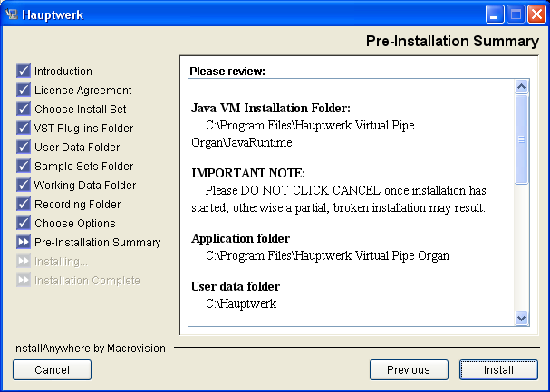
Task: Click the Sample Sets Folder checkmark
Action: tap(24, 166)
